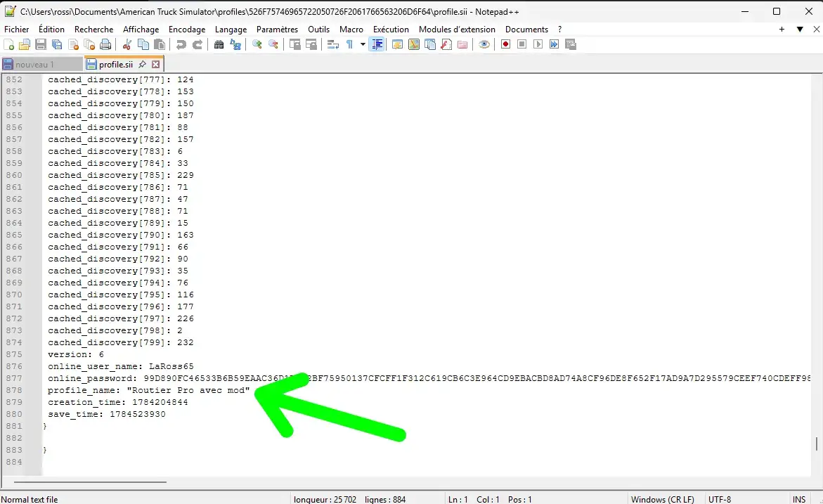The height and width of the screenshot is (504, 823).
Task: Open the Paramètres menu
Action: 277,30
